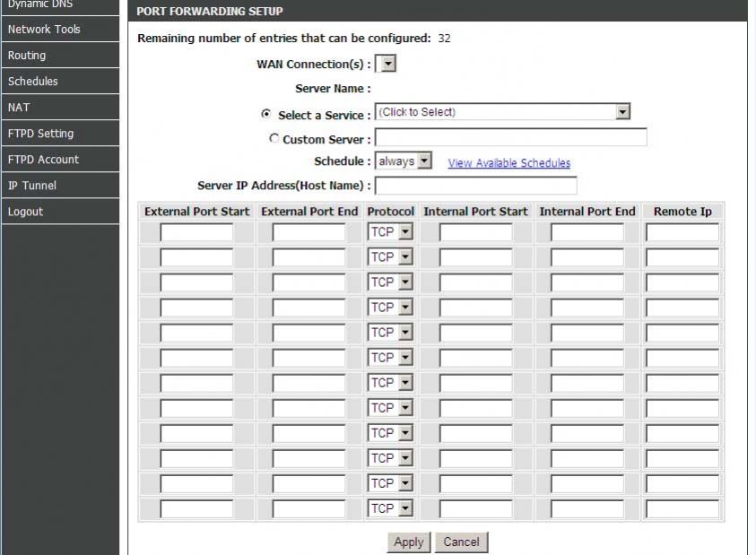Open the IP Tunnel page
Image resolution: width=756 pixels, height=555 pixels.
pyautogui.click(x=60, y=186)
